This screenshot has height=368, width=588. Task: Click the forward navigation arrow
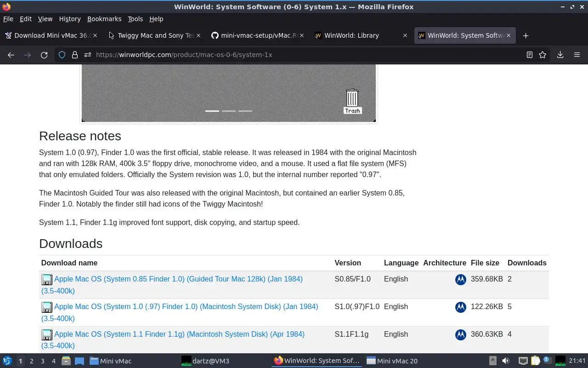(28, 55)
